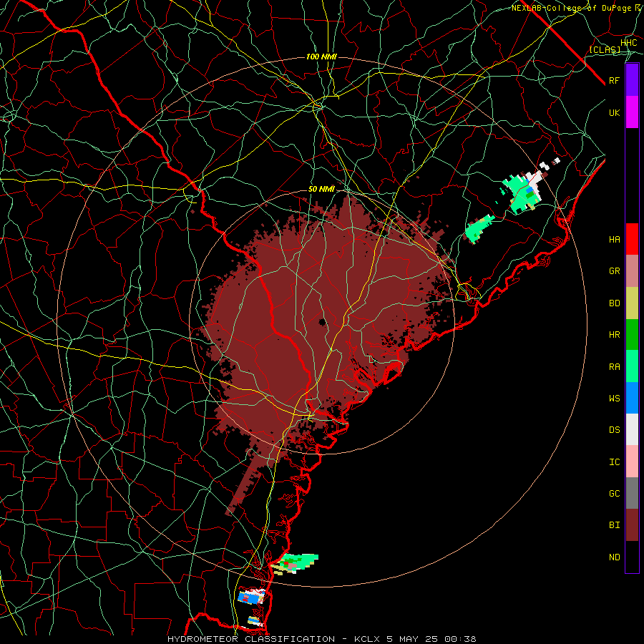Click the HA red legend swatch
The width and height of the screenshot is (644, 644).
632,239
